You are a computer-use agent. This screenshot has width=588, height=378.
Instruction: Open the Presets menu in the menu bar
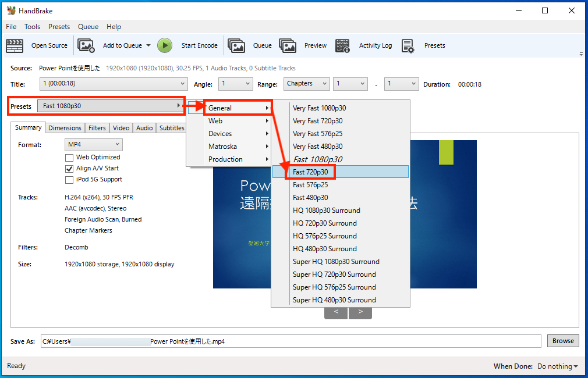click(x=59, y=27)
